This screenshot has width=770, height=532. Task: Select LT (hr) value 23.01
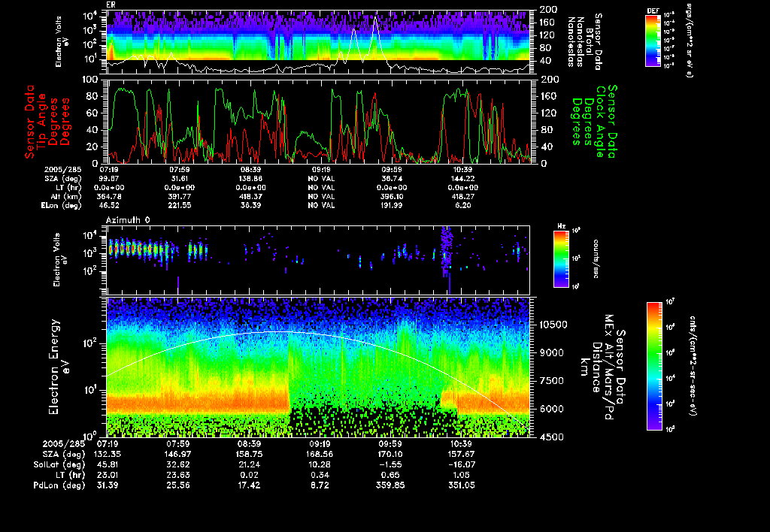[108, 475]
